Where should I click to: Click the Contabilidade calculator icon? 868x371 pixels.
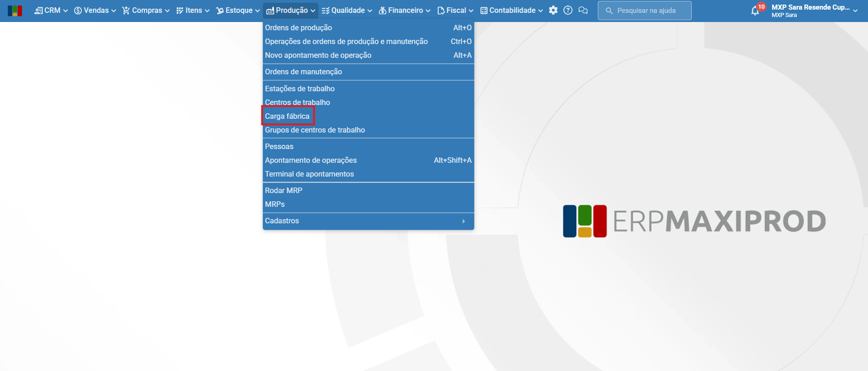pyautogui.click(x=484, y=11)
